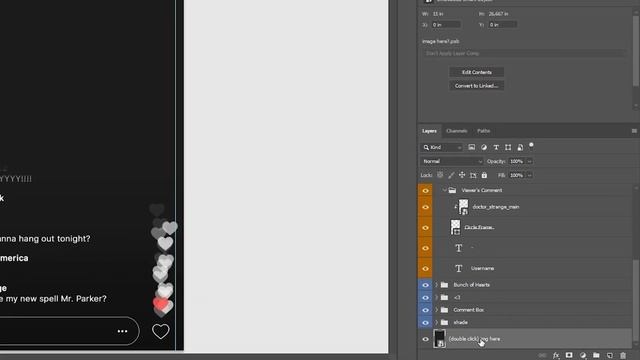Click the adjustment layer filter icon
Image resolution: width=640 pixels, height=360 pixels.
484,147
